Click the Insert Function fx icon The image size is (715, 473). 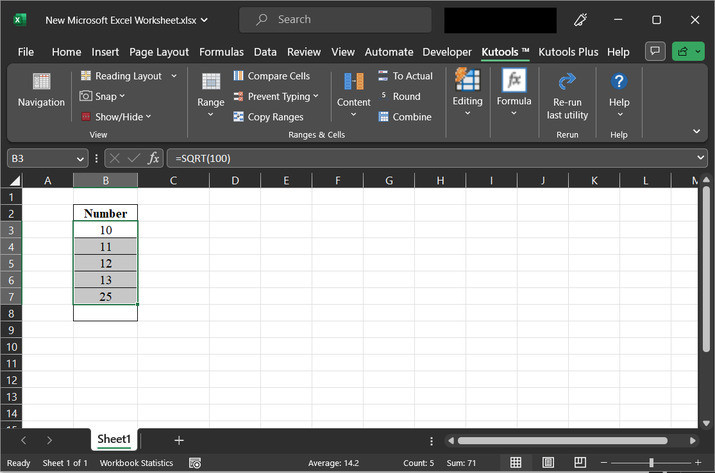154,158
